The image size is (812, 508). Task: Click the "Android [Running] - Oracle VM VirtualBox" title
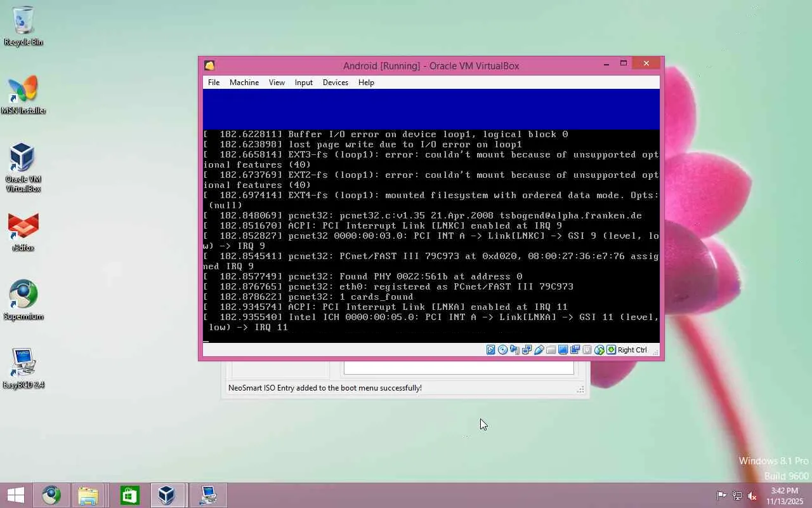(x=431, y=65)
